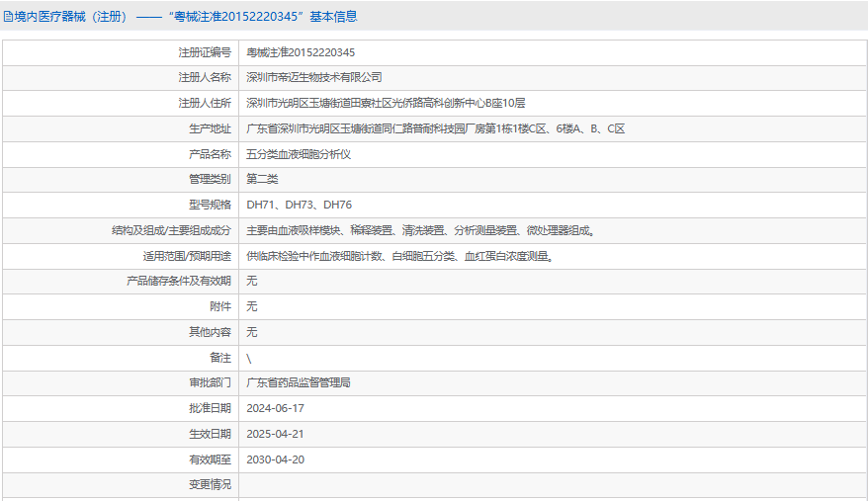
Task: Select expiry date 2030-04-20
Action: click(x=275, y=459)
